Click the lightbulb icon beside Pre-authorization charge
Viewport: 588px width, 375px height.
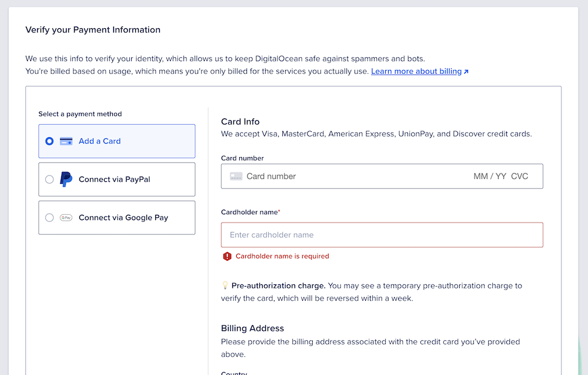[x=225, y=286]
